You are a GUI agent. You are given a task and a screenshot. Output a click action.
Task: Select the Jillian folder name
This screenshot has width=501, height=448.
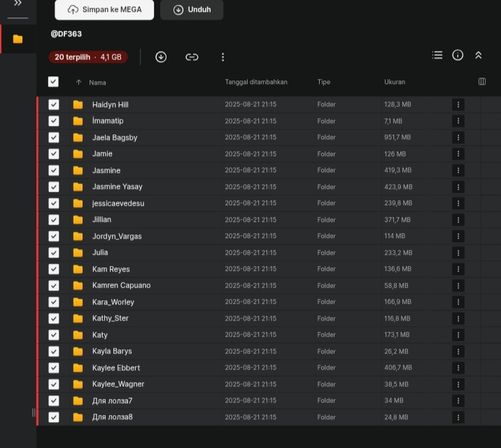(101, 220)
